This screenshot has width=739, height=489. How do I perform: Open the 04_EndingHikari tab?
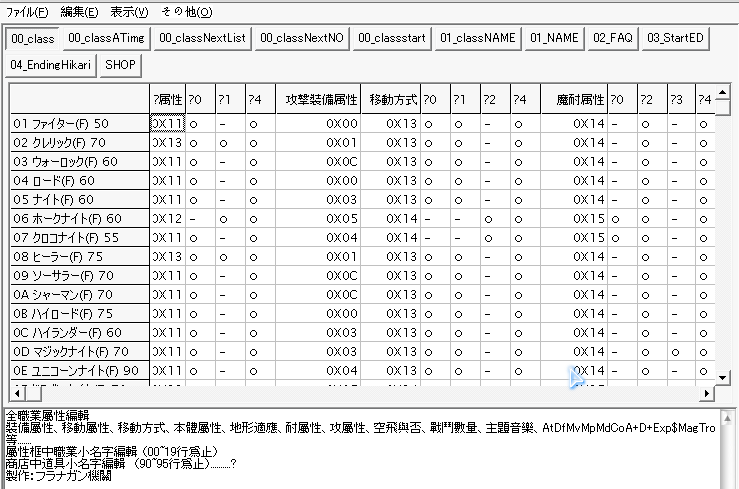click(x=51, y=65)
